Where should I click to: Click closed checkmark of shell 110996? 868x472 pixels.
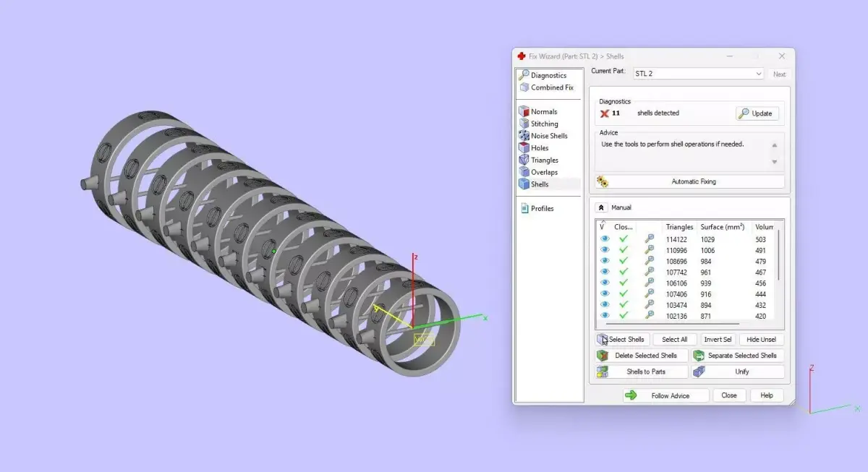pos(623,250)
